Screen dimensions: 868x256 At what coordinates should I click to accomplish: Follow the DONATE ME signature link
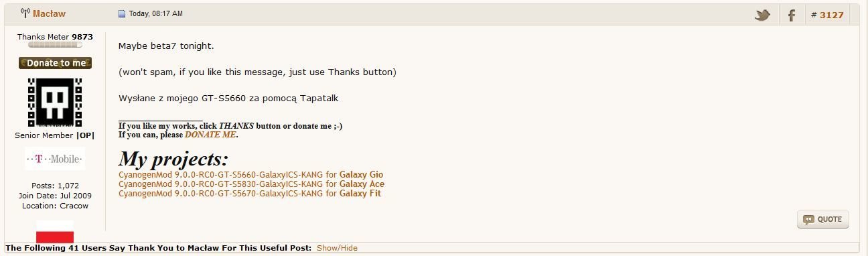pos(210,135)
